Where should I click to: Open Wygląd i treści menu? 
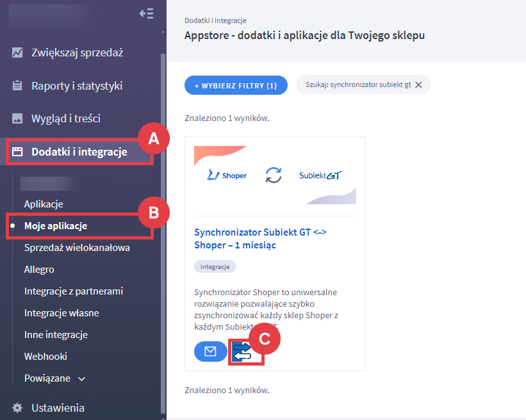point(66,118)
